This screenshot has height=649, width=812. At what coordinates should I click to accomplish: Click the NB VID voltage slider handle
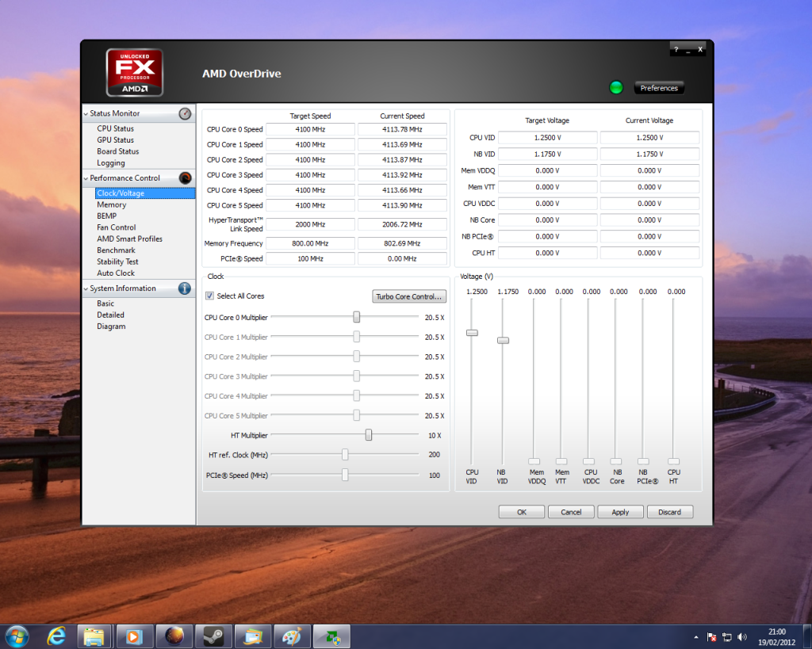click(x=503, y=340)
